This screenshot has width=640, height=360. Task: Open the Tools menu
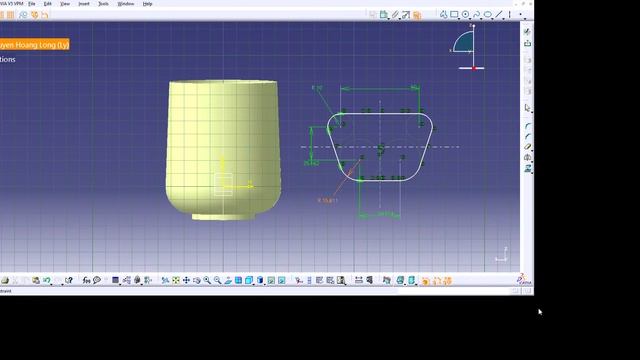point(103,4)
